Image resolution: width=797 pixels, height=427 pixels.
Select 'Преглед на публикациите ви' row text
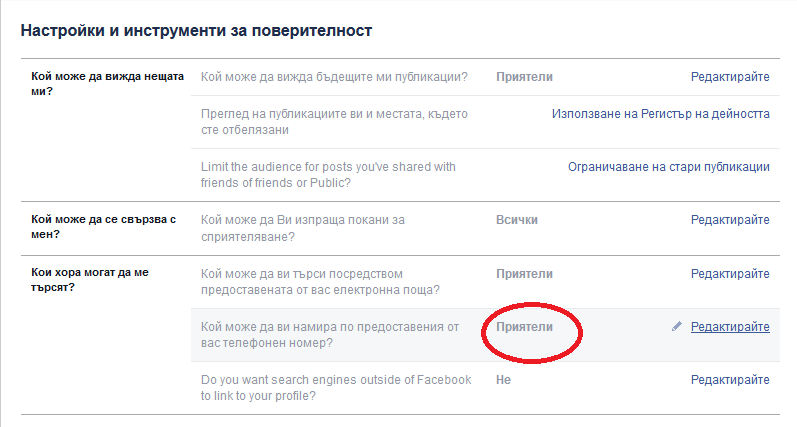(x=334, y=121)
